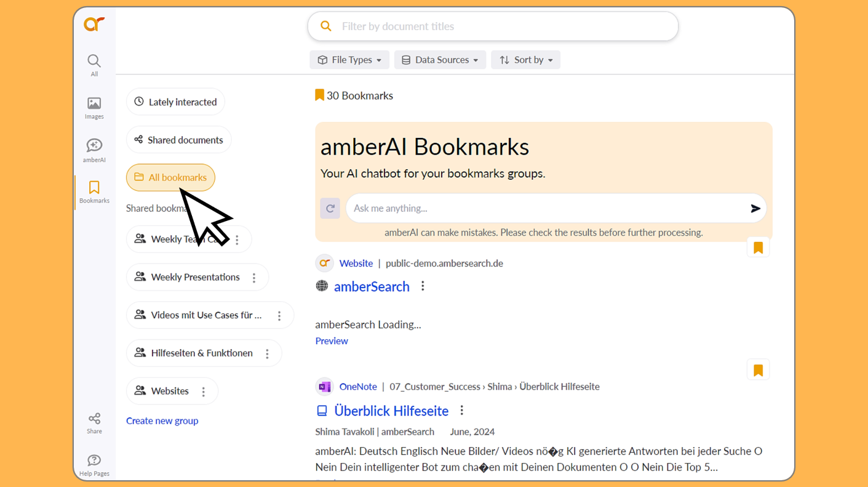Click the amberSearch website source icon
The image size is (868, 487).
coord(324,263)
